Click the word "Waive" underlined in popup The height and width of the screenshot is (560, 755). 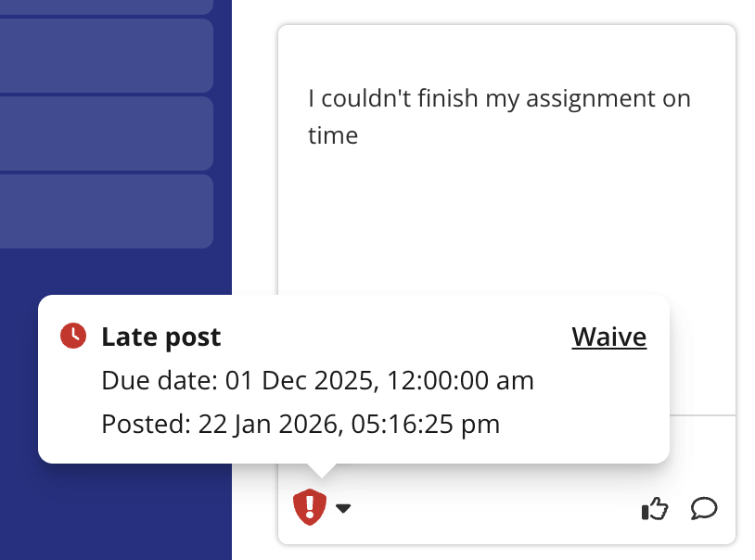[608, 337]
